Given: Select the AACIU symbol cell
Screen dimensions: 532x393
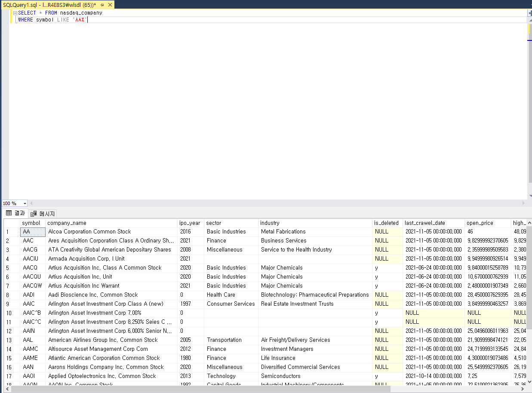Looking at the screenshot, I should [33, 259].
